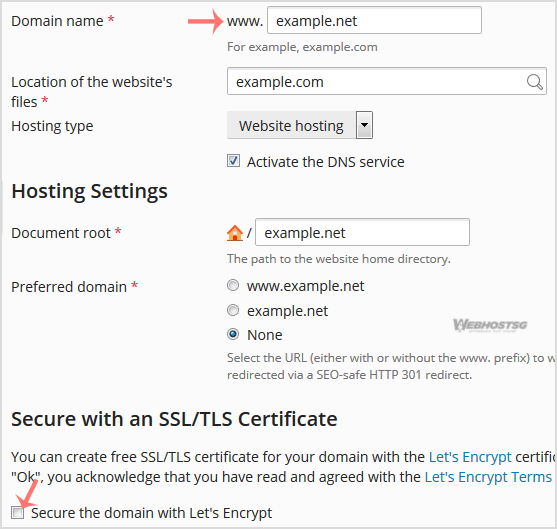Open the Let's Encrypt Terms link
This screenshot has width=557, height=529.
[x=488, y=477]
